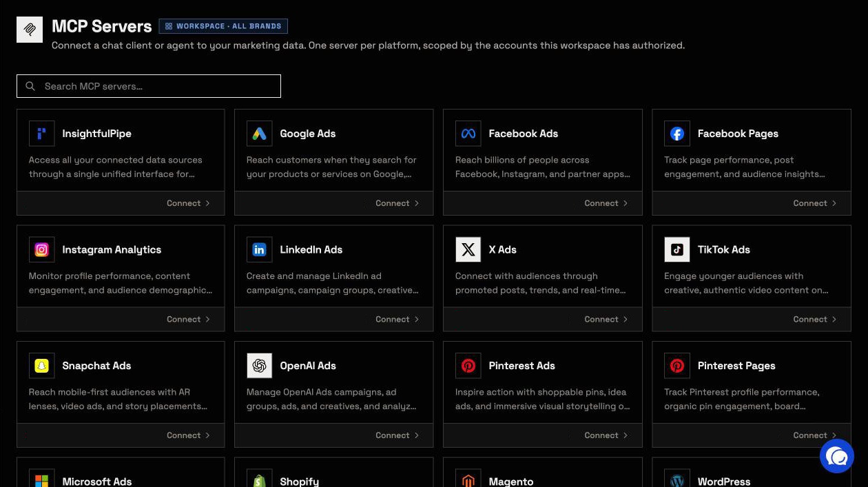The height and width of the screenshot is (487, 868).
Task: Click the X Ads logo icon
Action: pos(468,249)
